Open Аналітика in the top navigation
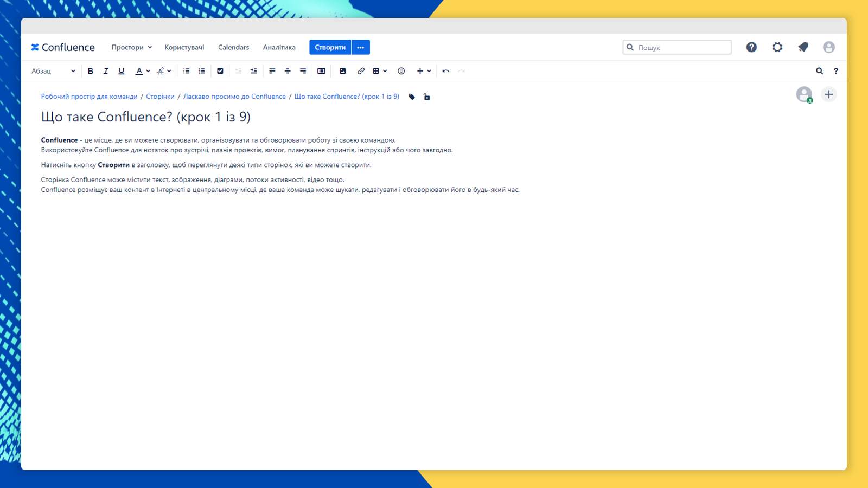 click(x=279, y=47)
